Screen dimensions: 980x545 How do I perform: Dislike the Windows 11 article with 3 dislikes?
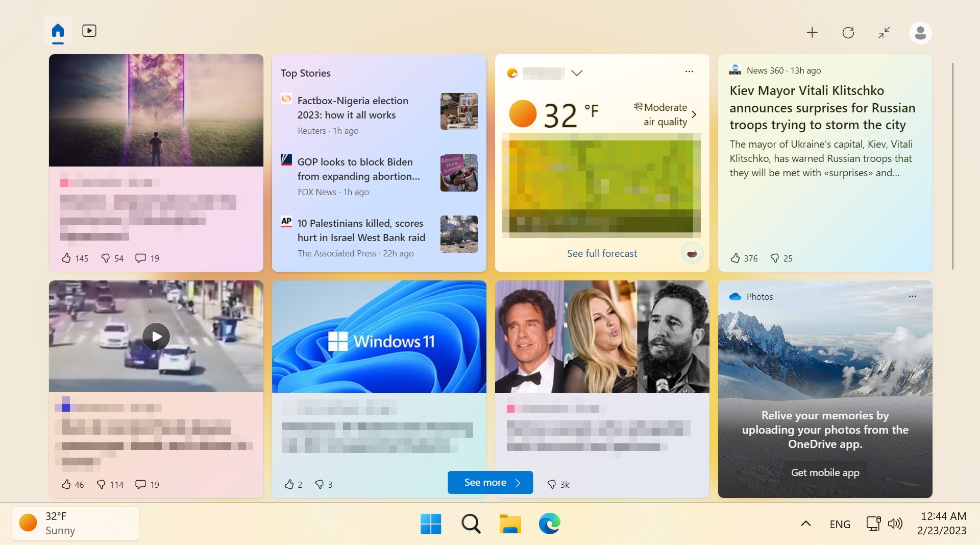(324, 485)
